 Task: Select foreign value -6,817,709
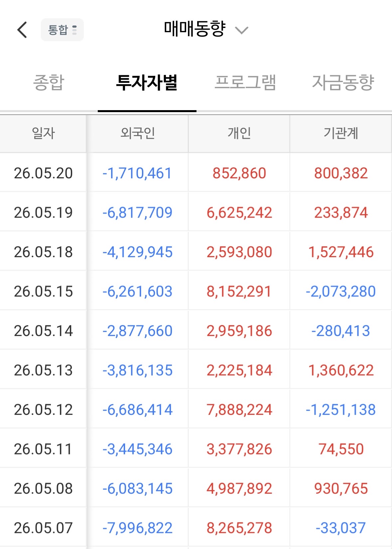[x=137, y=213]
